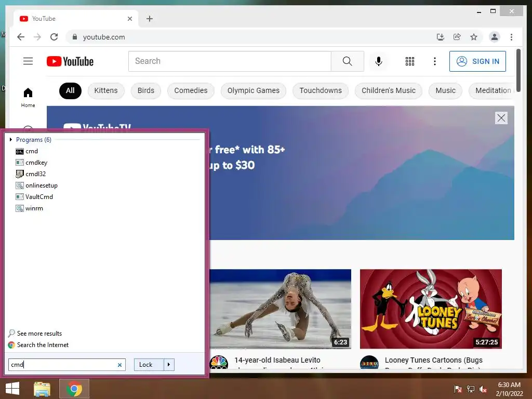Click SIGN IN button
This screenshot has width=532, height=399.
click(478, 61)
